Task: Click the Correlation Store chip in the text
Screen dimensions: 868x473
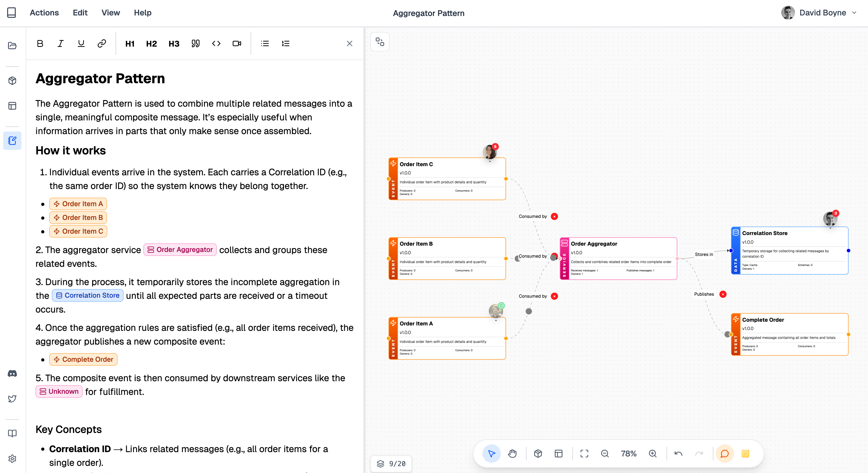Action: point(87,295)
